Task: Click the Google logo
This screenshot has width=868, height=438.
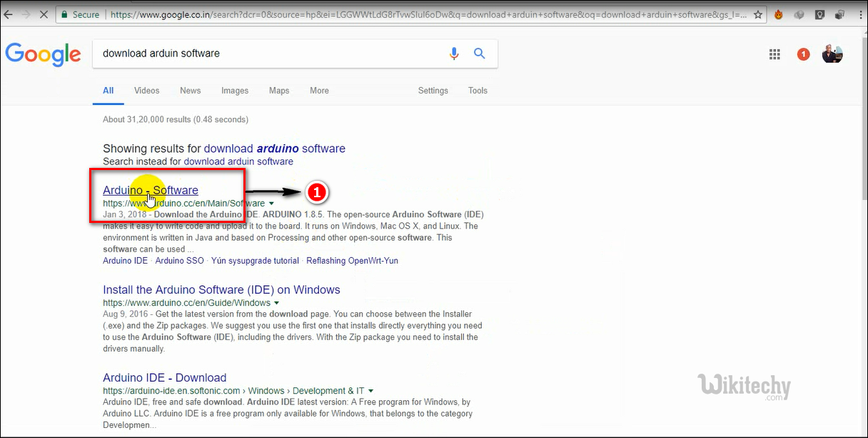Action: click(44, 54)
